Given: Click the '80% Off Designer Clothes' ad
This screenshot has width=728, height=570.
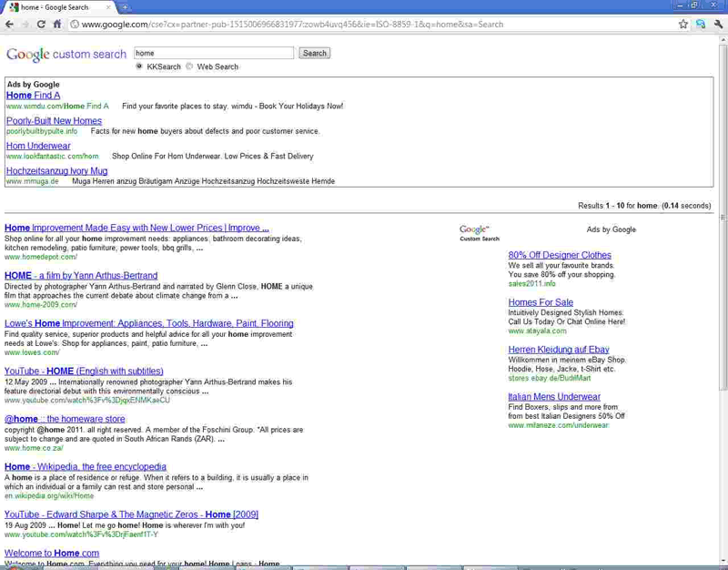Looking at the screenshot, I should tap(560, 255).
